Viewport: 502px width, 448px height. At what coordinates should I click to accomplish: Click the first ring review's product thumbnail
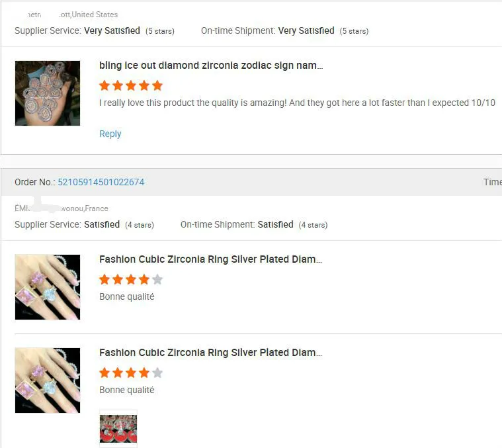click(x=48, y=287)
